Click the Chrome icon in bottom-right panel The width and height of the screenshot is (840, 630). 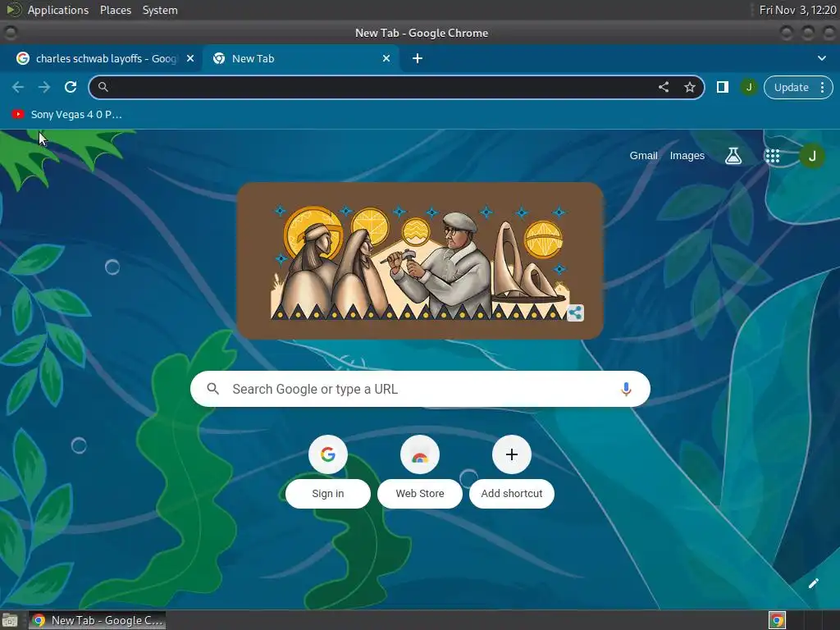pyautogui.click(x=777, y=620)
